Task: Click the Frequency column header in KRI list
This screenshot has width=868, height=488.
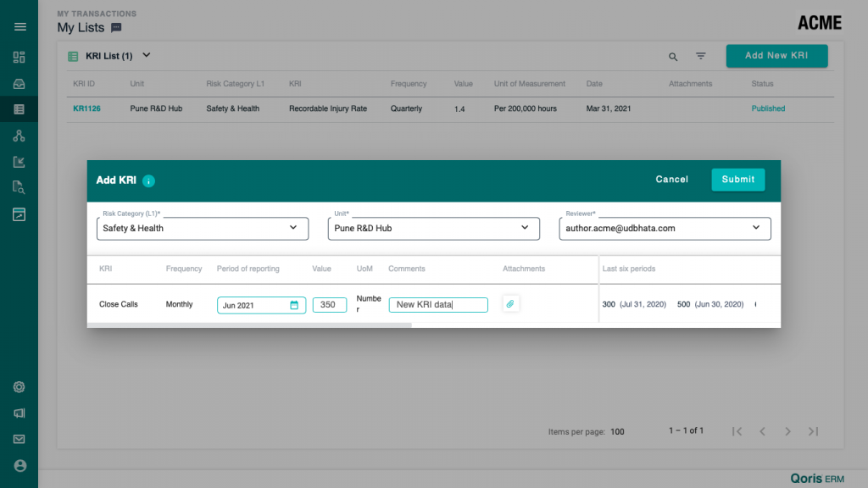Action: (409, 84)
